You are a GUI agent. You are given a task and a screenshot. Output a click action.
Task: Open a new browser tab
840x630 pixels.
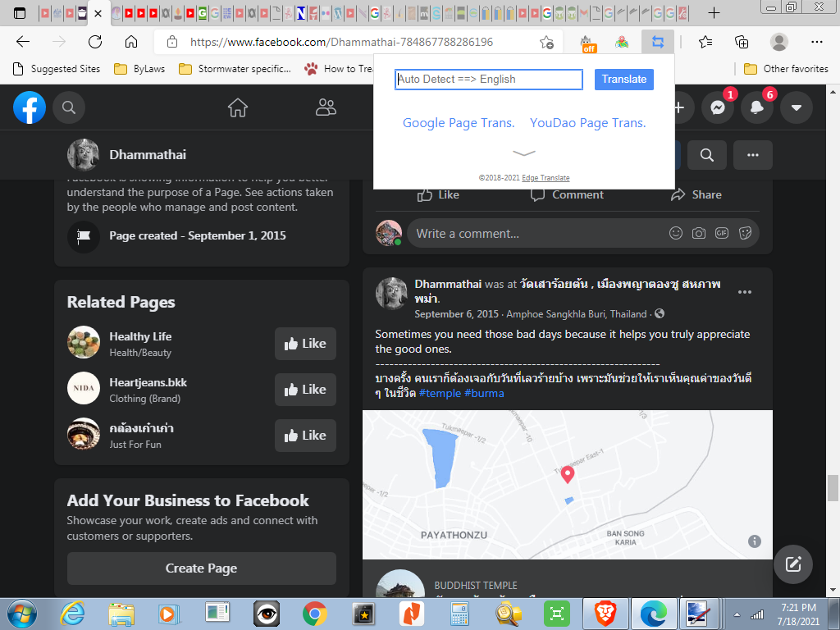714,13
